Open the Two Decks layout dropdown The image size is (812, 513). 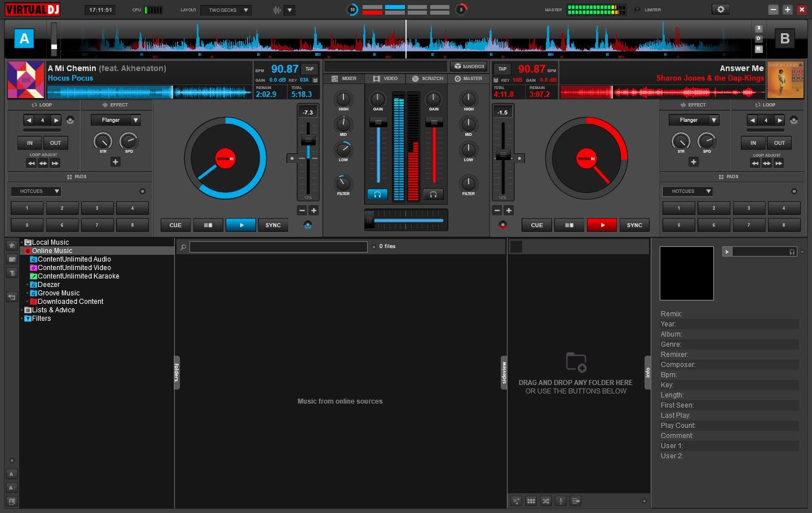click(x=226, y=10)
